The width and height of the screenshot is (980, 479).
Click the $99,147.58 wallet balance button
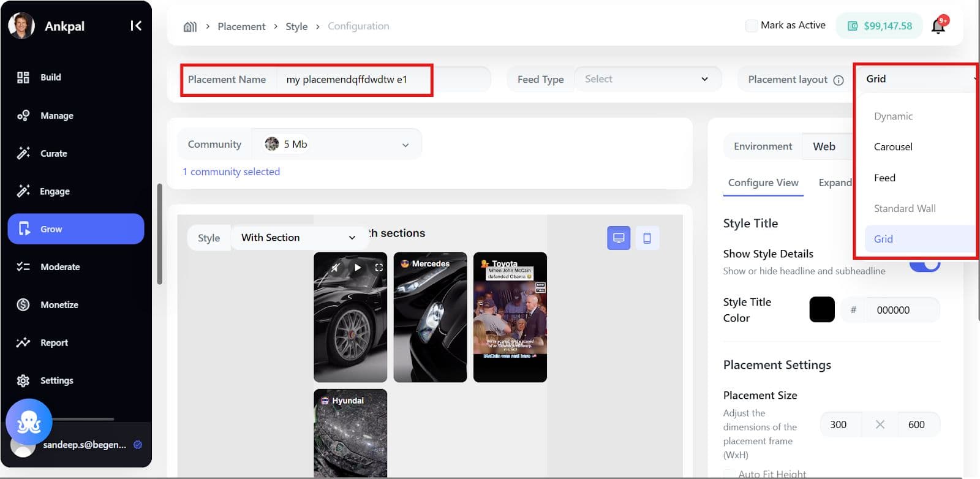coord(879,26)
